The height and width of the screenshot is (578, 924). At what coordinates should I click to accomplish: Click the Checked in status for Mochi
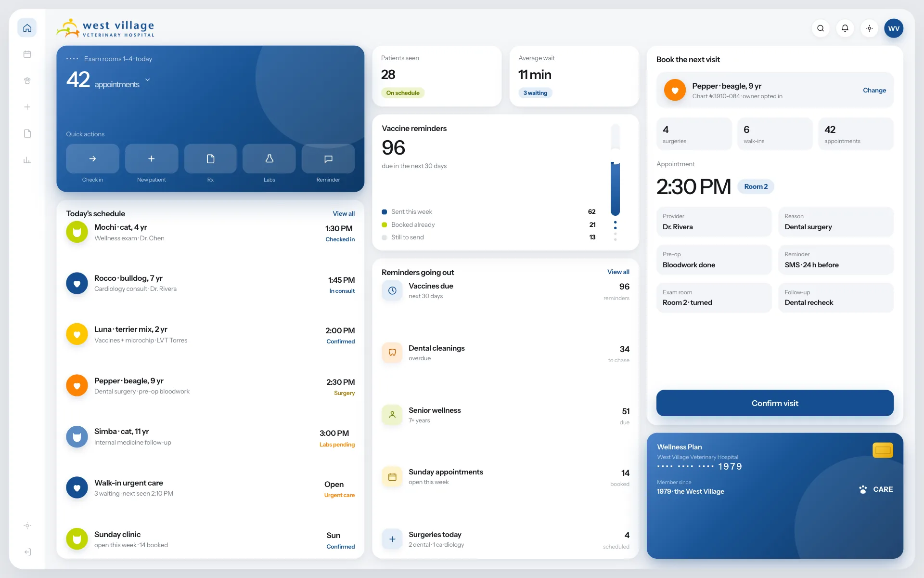[340, 239]
